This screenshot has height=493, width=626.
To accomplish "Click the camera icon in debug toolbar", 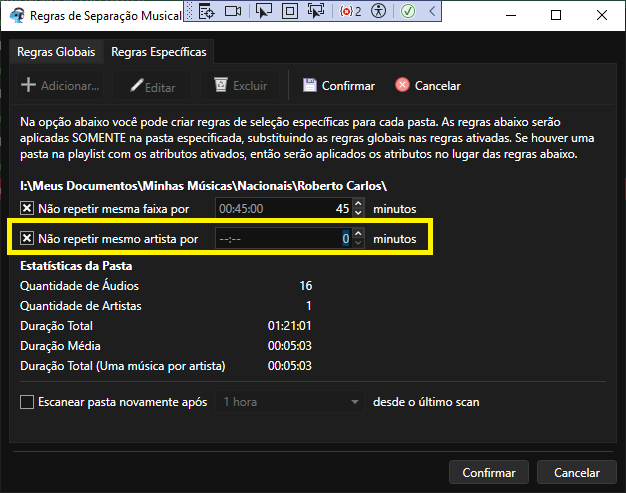I will coord(234,11).
